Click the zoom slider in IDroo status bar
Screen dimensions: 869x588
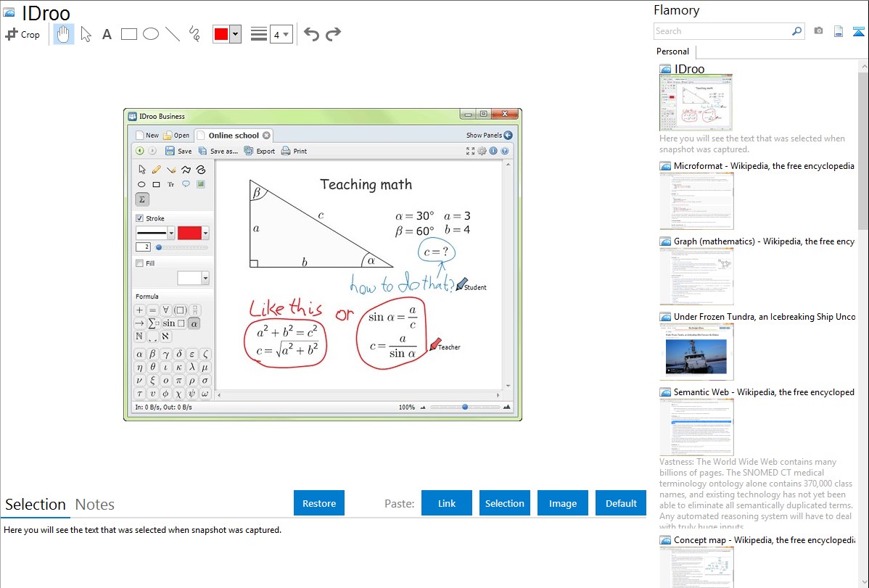(x=465, y=407)
